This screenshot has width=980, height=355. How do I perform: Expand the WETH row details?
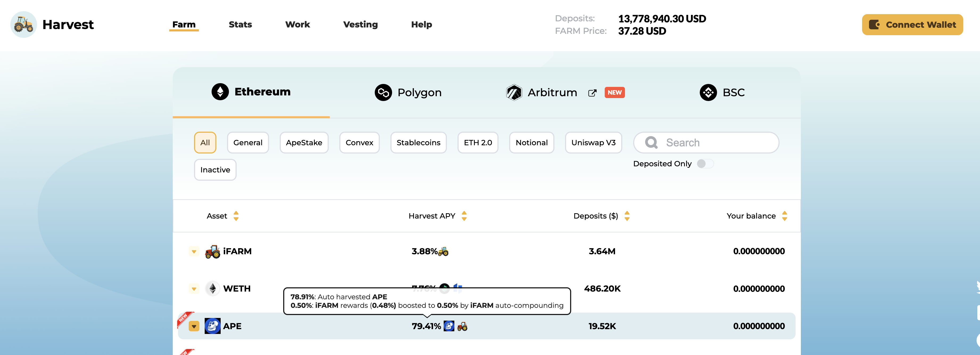coord(194,289)
